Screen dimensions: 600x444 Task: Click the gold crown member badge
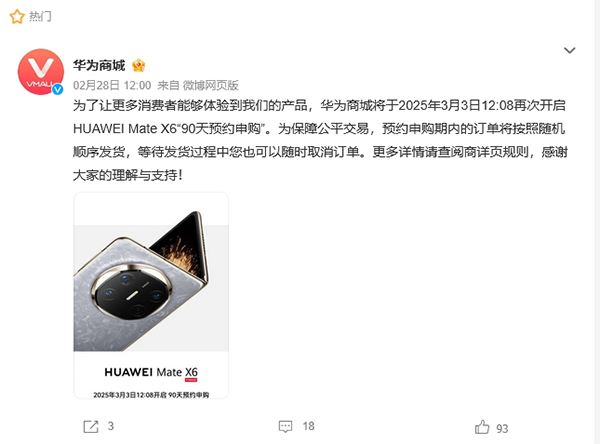point(138,66)
